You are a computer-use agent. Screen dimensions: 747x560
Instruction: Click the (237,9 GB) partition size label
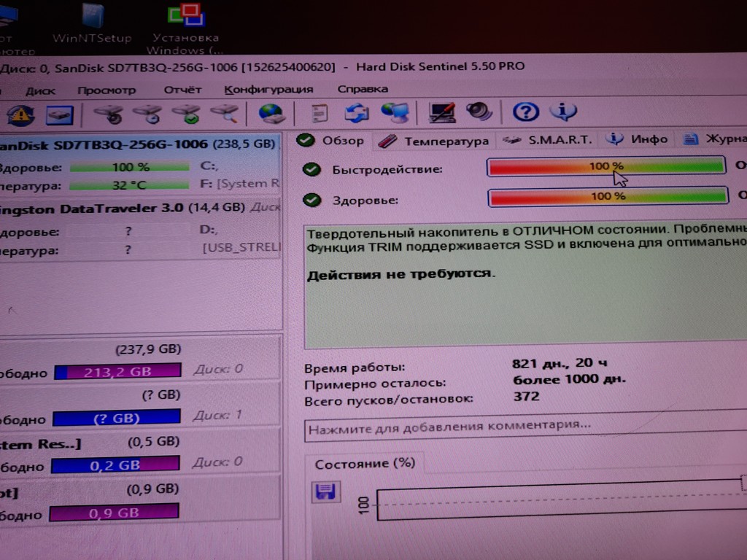click(x=148, y=349)
